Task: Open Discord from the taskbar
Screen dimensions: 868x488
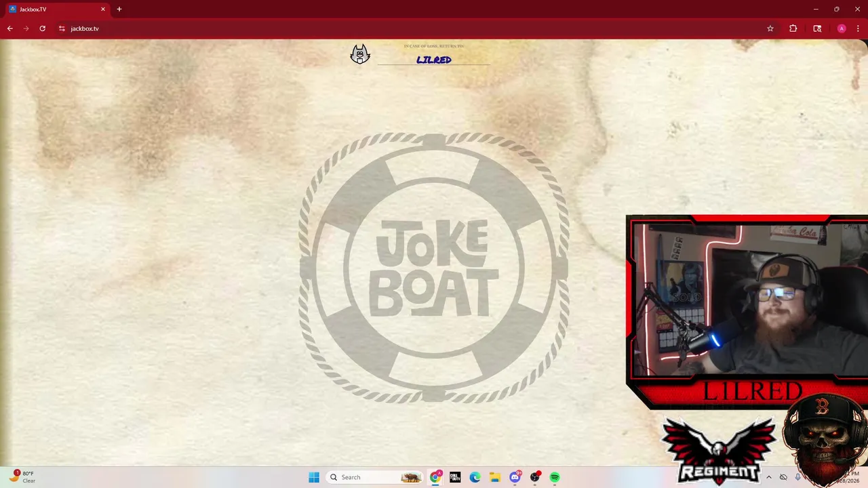Action: tap(515, 477)
